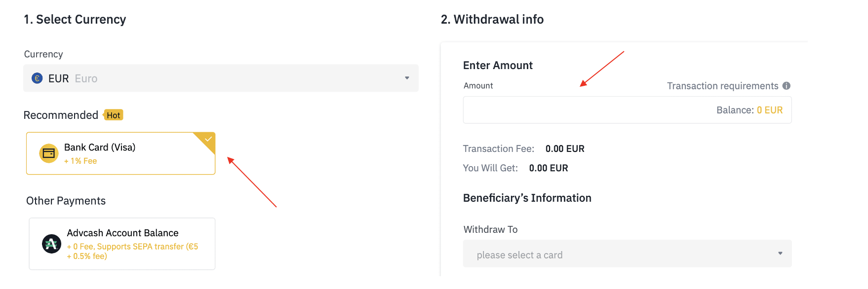Select Advcash Account Balance payment option
Screen dimensions: 868x289
(122, 244)
